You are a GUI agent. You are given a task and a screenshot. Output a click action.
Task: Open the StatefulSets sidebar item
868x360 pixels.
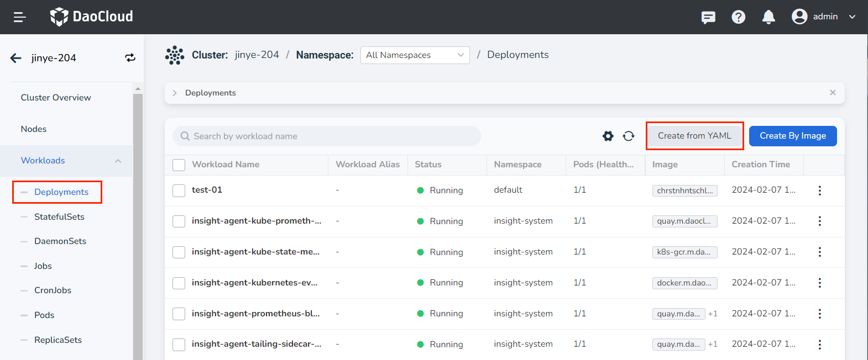59,217
